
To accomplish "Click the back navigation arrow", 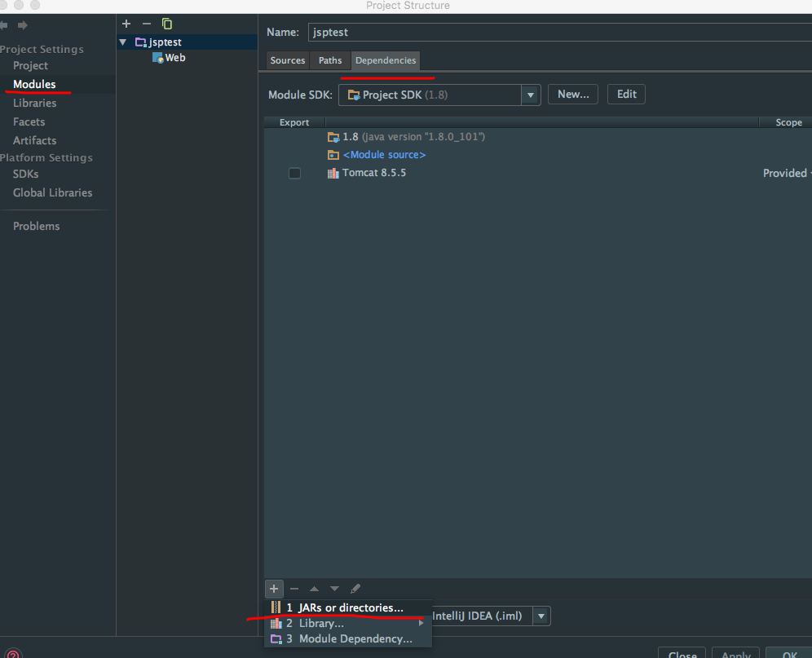I will point(3,25).
